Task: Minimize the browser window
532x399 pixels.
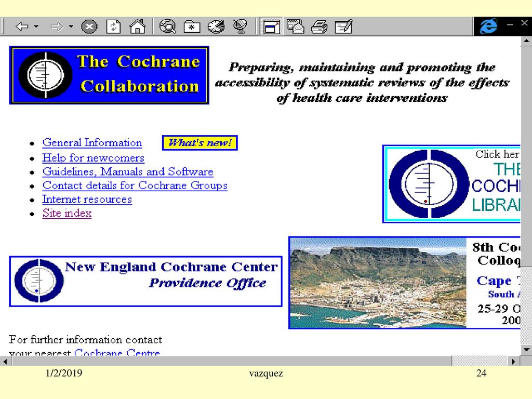Action: click(510, 24)
